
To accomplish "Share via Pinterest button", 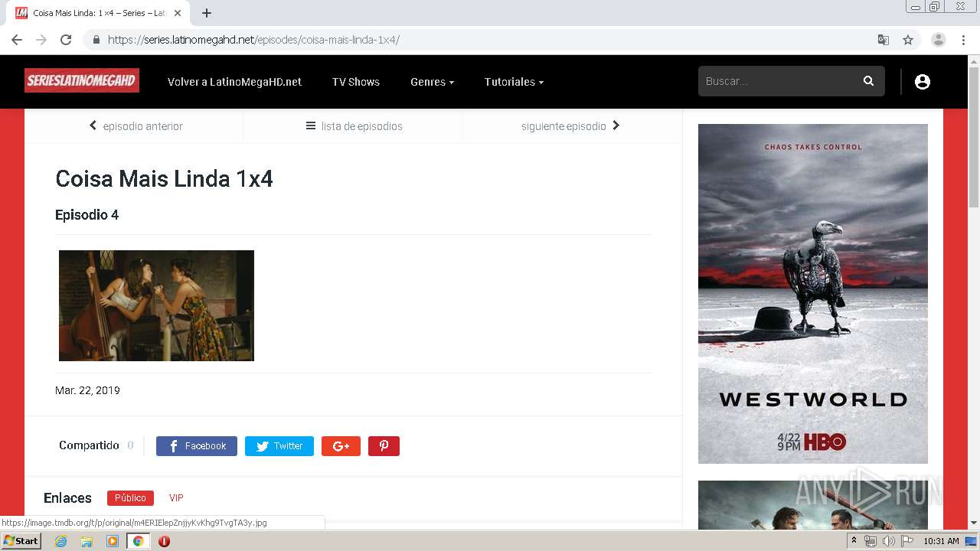I will pos(384,446).
